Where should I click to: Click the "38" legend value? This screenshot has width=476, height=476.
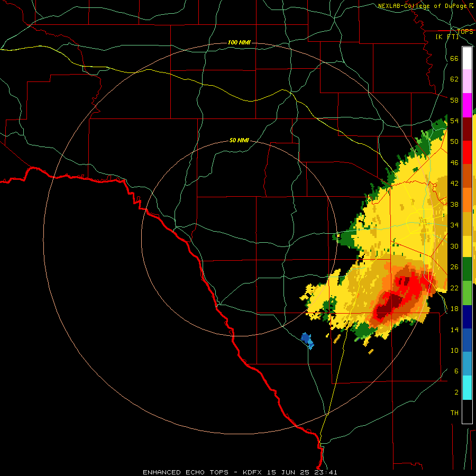[x=454, y=204]
